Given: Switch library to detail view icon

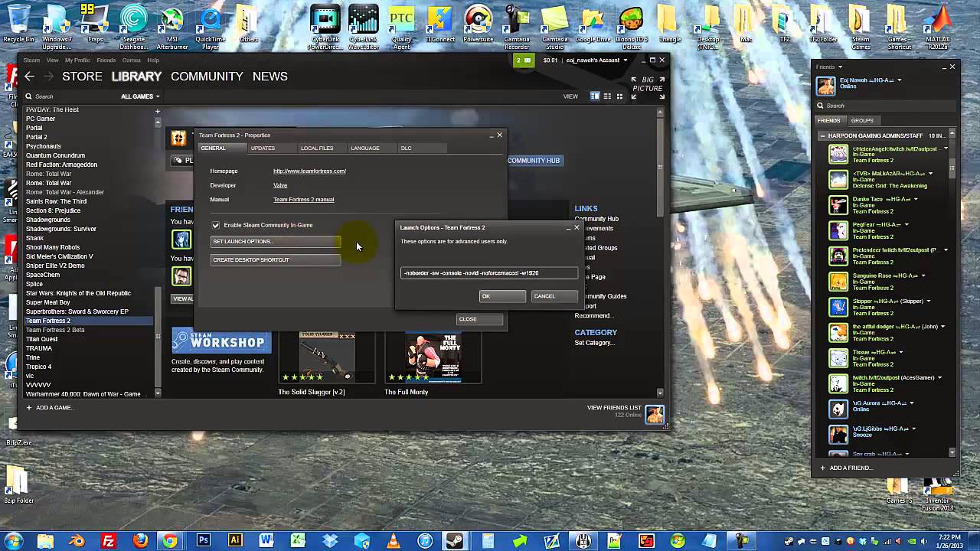Looking at the screenshot, I should (594, 96).
